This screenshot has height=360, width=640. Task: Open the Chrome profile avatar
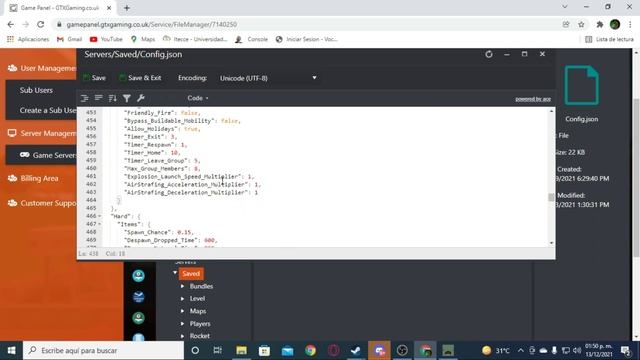615,24
